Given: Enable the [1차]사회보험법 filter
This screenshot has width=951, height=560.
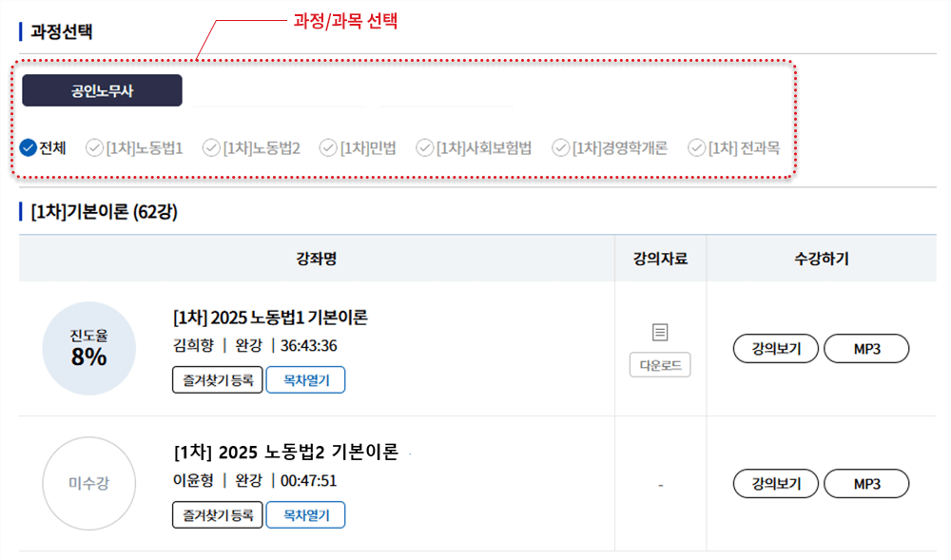Looking at the screenshot, I should tap(425, 148).
